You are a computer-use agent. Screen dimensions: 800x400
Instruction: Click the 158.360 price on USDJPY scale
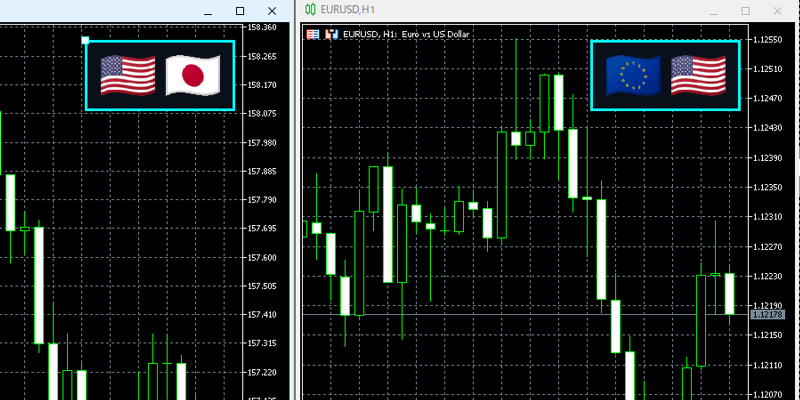click(262, 27)
